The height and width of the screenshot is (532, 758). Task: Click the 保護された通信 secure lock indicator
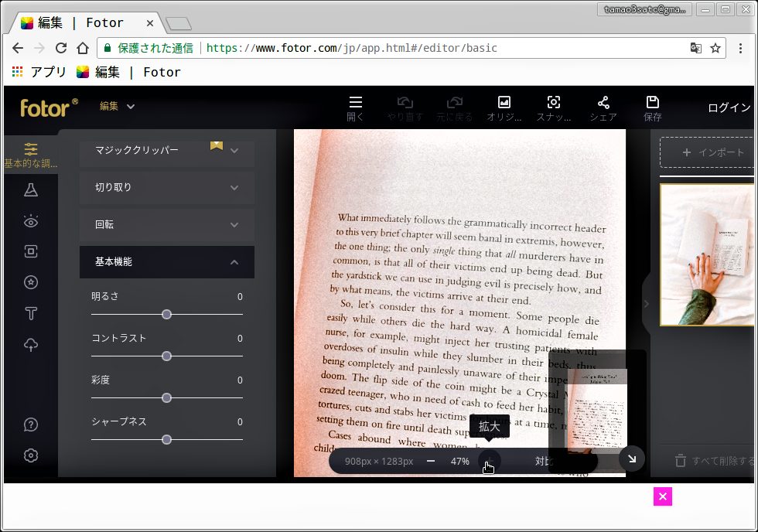(x=149, y=48)
